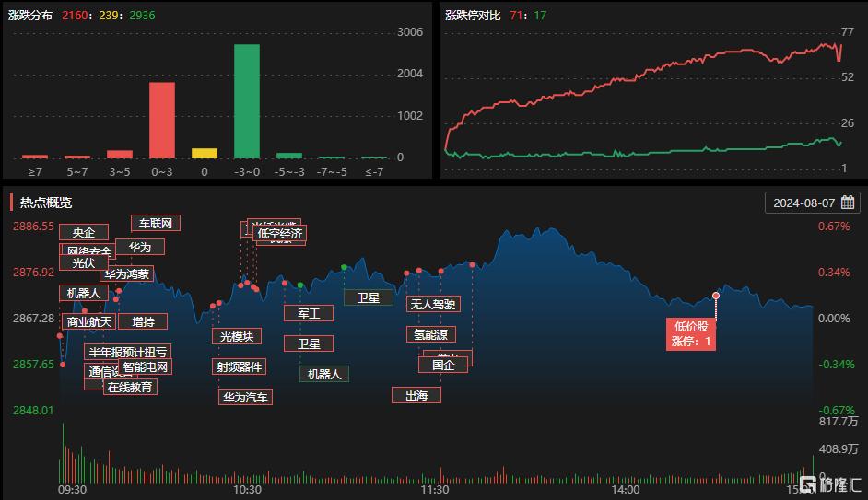Screen dimensions: 868x500
Task: Select the 低空经济 hotspot tag
Action: pyautogui.click(x=279, y=233)
